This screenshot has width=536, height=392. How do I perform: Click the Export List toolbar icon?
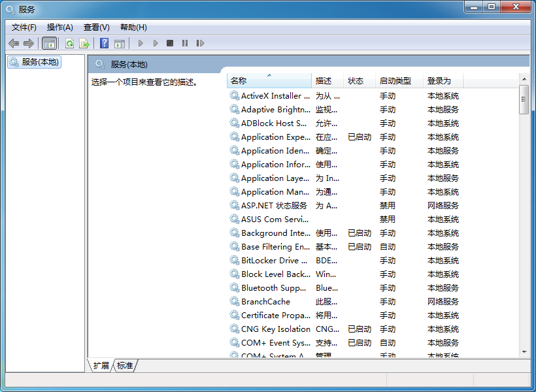point(84,43)
